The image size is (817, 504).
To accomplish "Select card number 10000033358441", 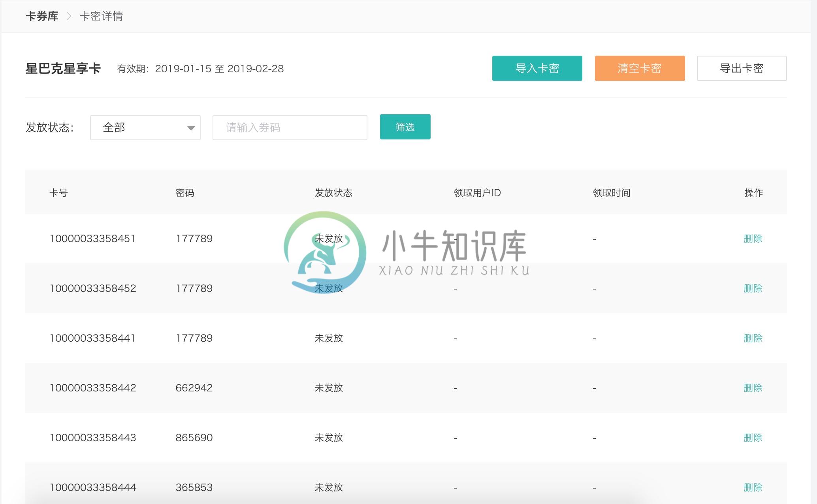I will [x=92, y=338].
